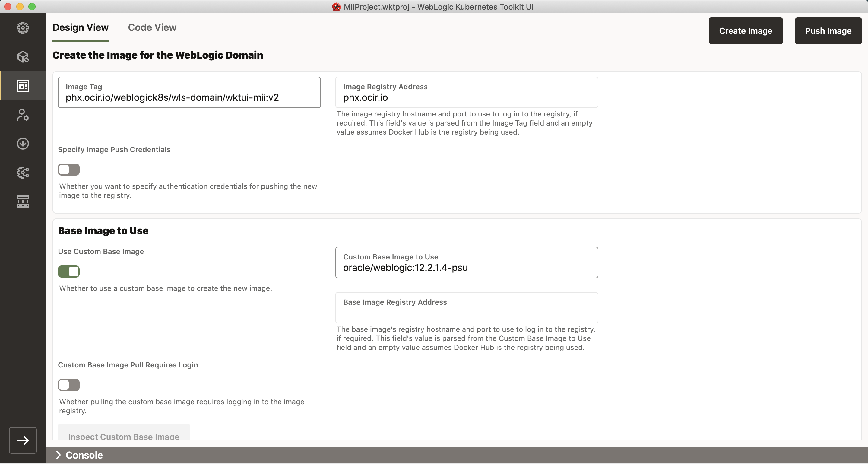Viewport: 868px width, 464px height.
Task: Open Ingress Controller network icon in sidebar
Action: pyautogui.click(x=23, y=202)
